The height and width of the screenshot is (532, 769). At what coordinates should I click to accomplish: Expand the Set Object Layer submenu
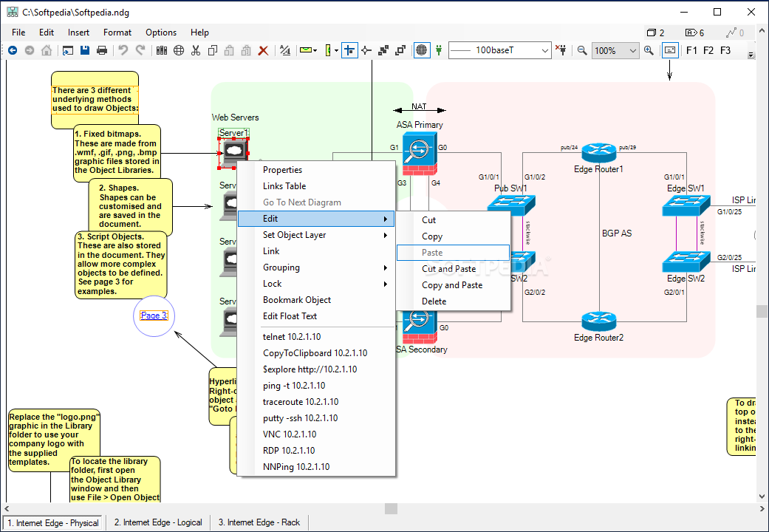(x=316, y=235)
